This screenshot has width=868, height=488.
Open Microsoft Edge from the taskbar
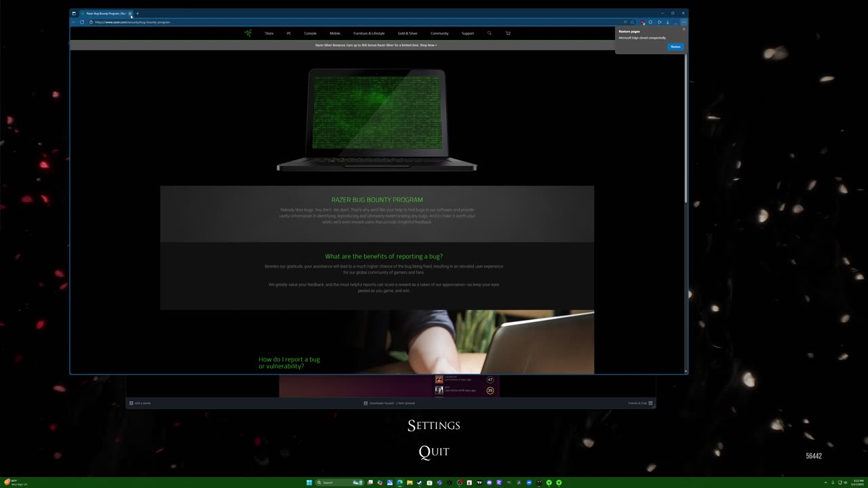click(399, 483)
